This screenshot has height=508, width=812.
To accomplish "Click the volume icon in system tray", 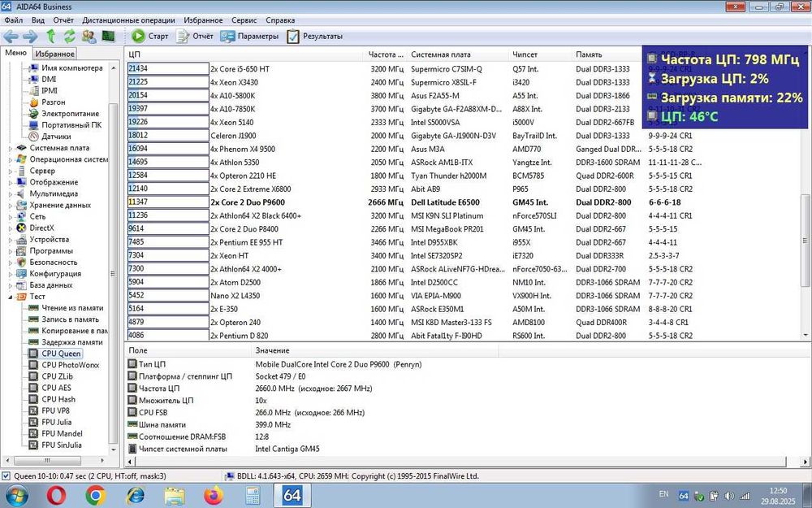I will tap(729, 496).
